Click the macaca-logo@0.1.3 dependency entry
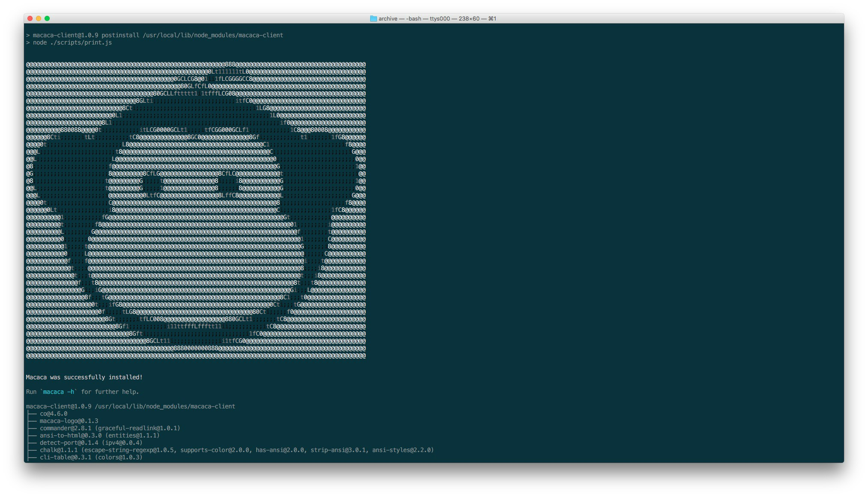 [x=69, y=421]
